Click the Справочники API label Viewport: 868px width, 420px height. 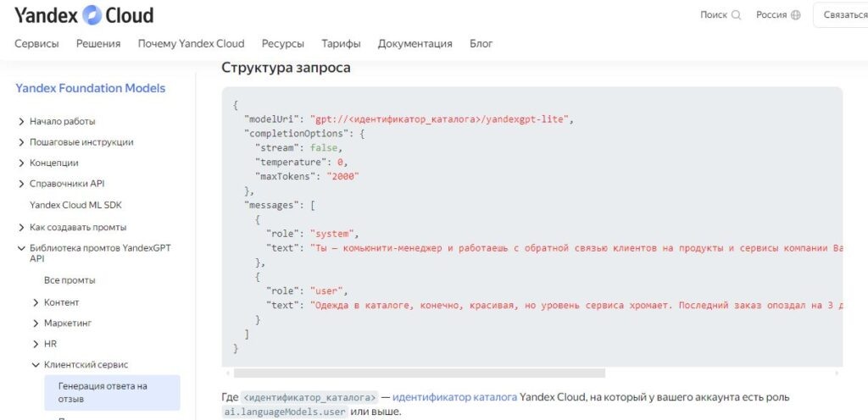pyautogui.click(x=67, y=184)
